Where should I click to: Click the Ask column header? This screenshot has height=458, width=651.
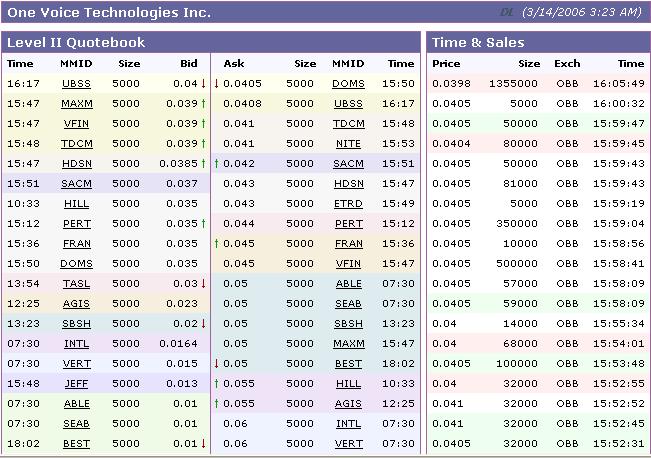234,64
